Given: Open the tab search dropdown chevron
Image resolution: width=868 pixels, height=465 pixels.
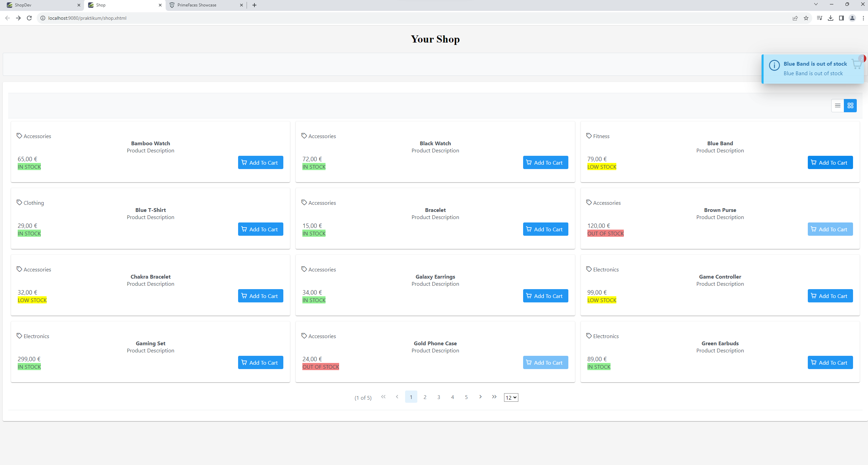Looking at the screenshot, I should tap(816, 4).
